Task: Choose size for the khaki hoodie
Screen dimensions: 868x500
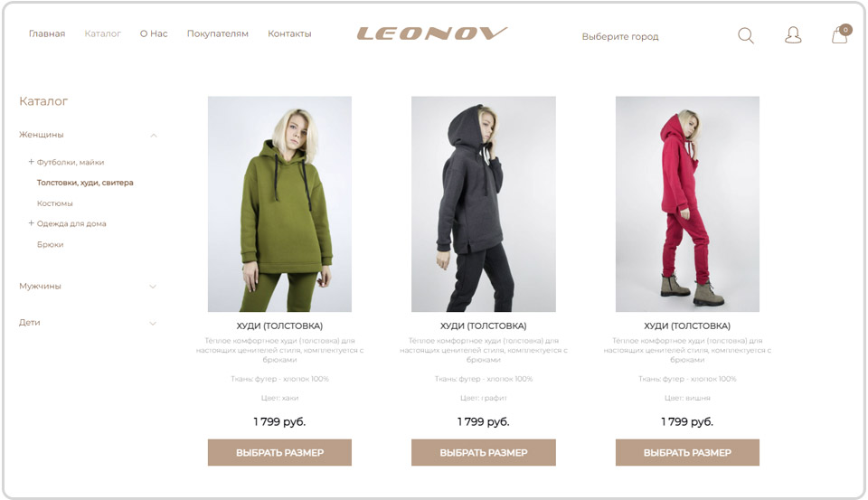Action: (x=279, y=452)
